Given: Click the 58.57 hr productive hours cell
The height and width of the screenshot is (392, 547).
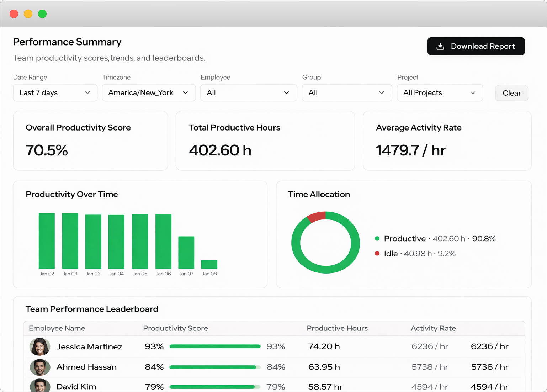Looking at the screenshot, I should pyautogui.click(x=325, y=387).
